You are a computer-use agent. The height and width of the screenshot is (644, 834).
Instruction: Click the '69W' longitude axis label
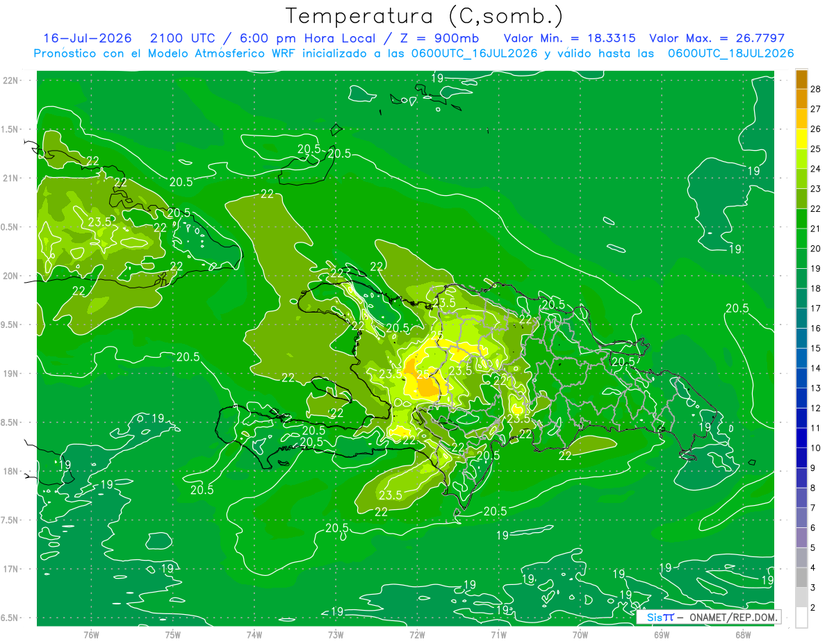click(x=661, y=634)
